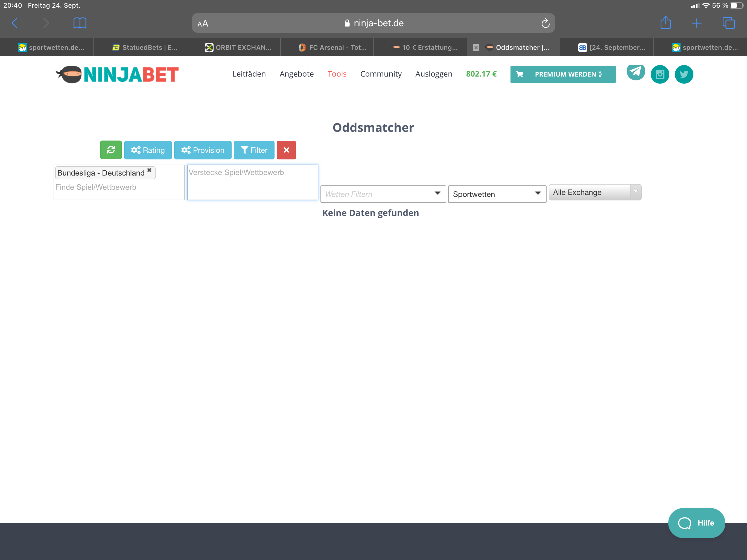Open the Hilfe chat widget
Image resolution: width=747 pixels, height=560 pixels.
tap(696, 523)
